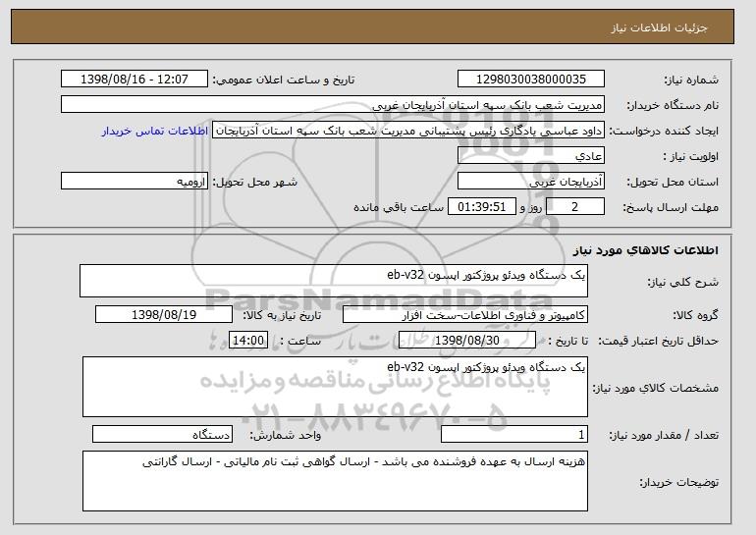Select the request creator name field
Image resolution: width=756 pixels, height=535 pixels.
click(x=408, y=131)
